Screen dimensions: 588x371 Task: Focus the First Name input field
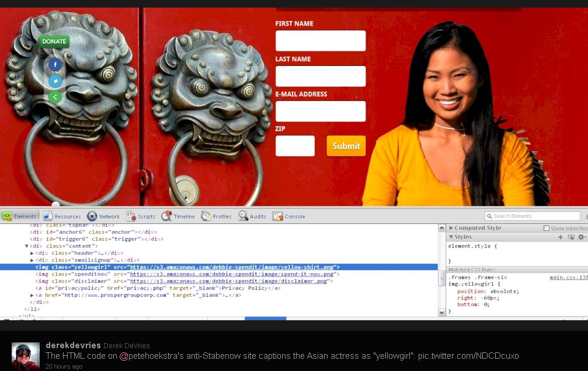[x=321, y=40]
